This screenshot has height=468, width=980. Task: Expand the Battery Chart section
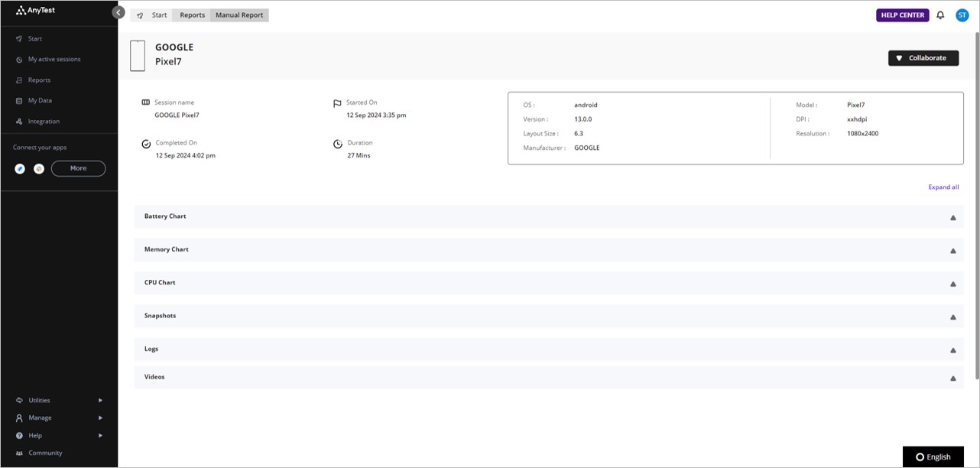(549, 216)
